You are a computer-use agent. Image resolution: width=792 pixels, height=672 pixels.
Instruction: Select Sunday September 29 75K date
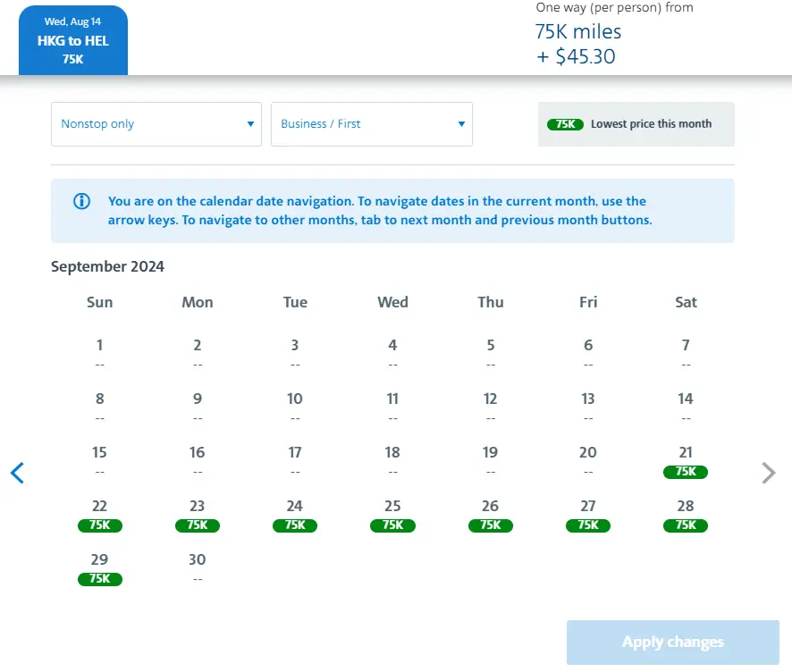[99, 568]
